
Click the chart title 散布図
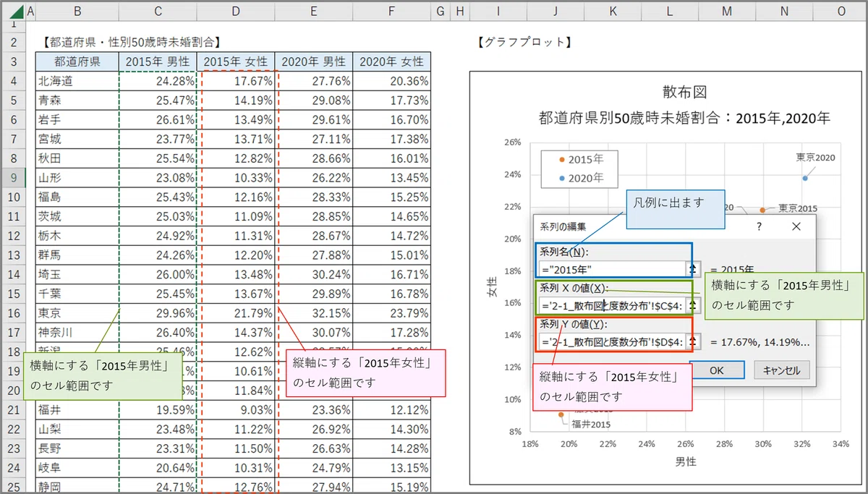coord(684,92)
